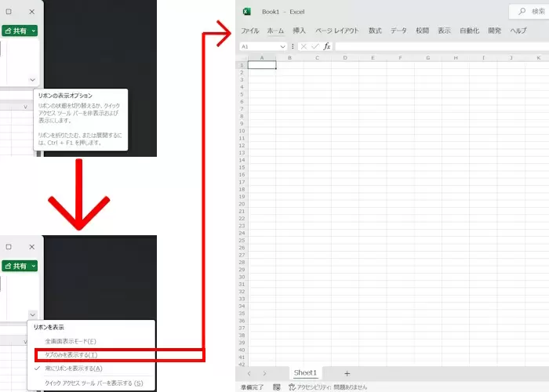Image resolution: width=549 pixels, height=392 pixels.
Task: Open ribbon display chevron above リボンを表示 menu
Action: [32, 314]
